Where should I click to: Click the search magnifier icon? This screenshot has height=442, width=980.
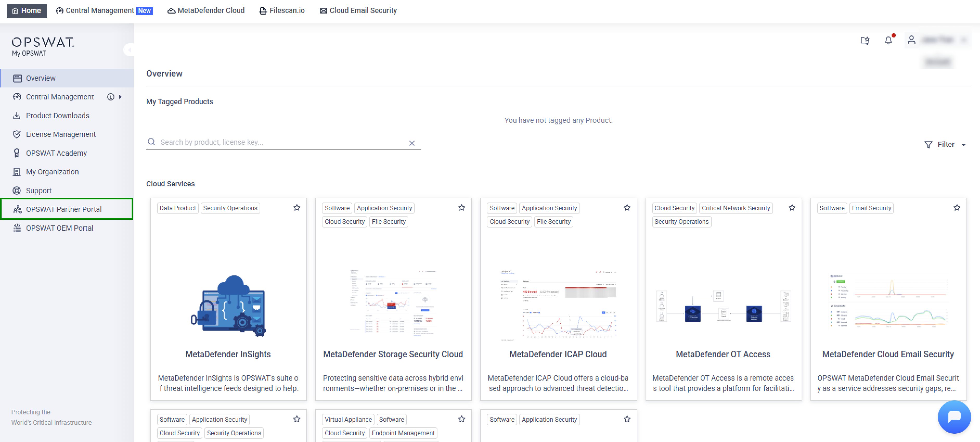(x=151, y=142)
